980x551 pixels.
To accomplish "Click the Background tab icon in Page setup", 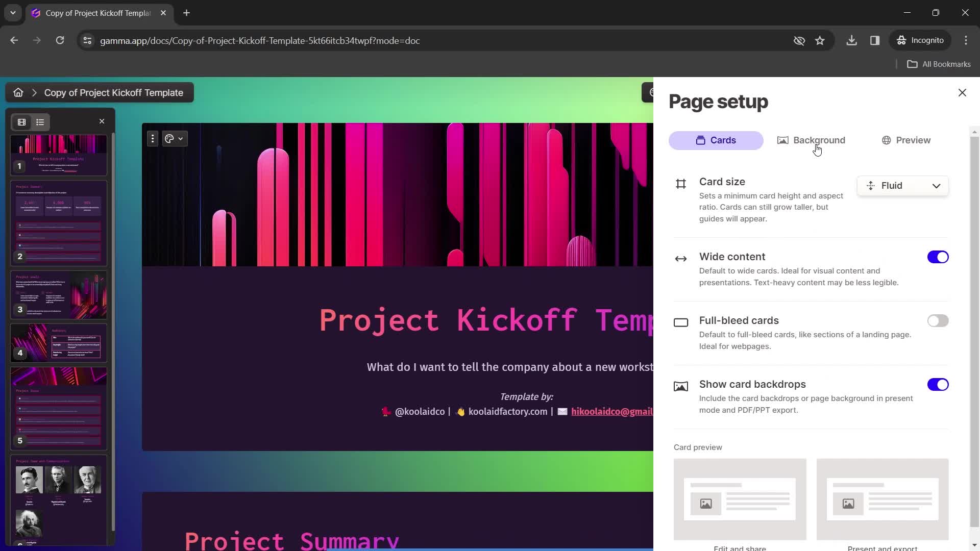I will coord(783,140).
